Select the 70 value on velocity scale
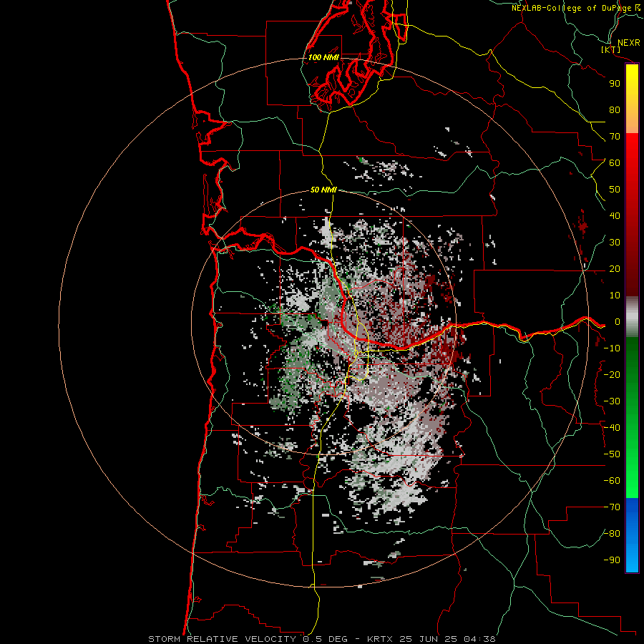The height and width of the screenshot is (644, 644). pyautogui.click(x=615, y=137)
